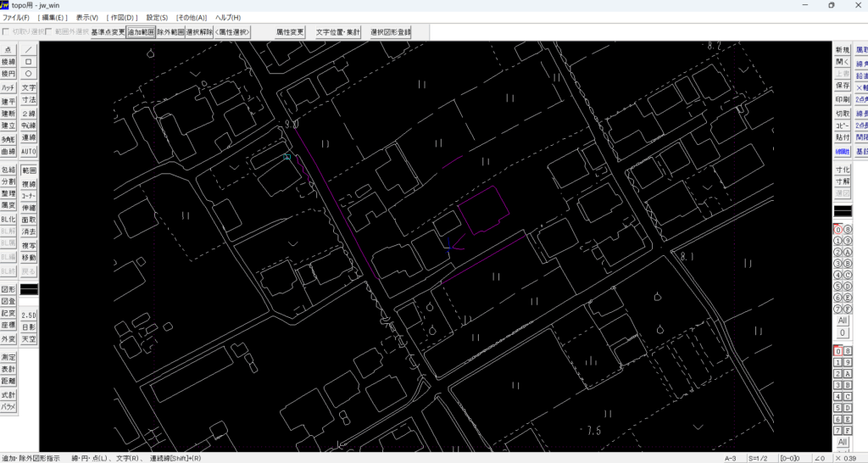868x463 pixels.
Task: Choose the 複線 offset line tool
Action: click(29, 184)
